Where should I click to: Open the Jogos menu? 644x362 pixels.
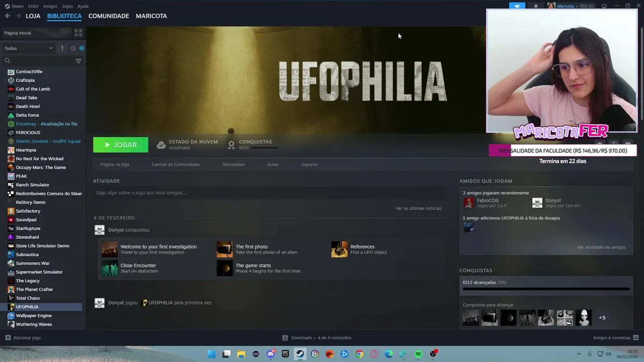click(x=67, y=6)
